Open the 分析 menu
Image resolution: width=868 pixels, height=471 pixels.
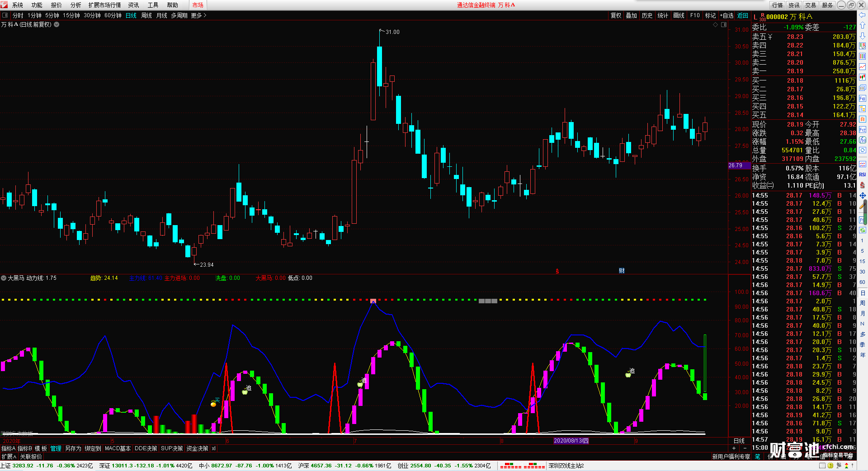coord(76,5)
